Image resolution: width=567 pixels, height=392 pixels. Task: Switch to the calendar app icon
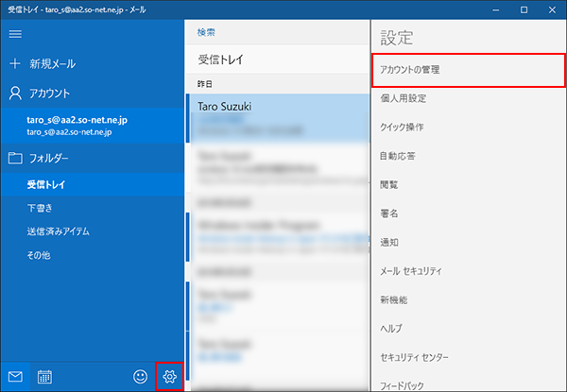pos(43,376)
